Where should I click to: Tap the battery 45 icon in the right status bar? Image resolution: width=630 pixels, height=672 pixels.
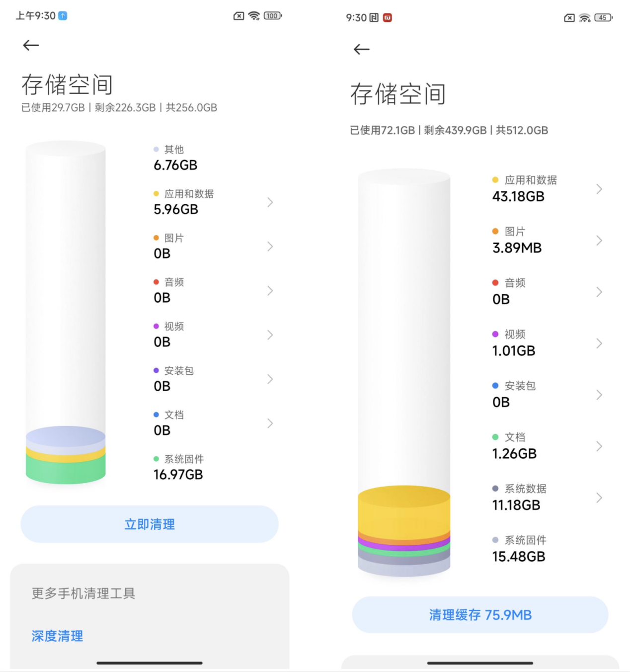click(603, 18)
